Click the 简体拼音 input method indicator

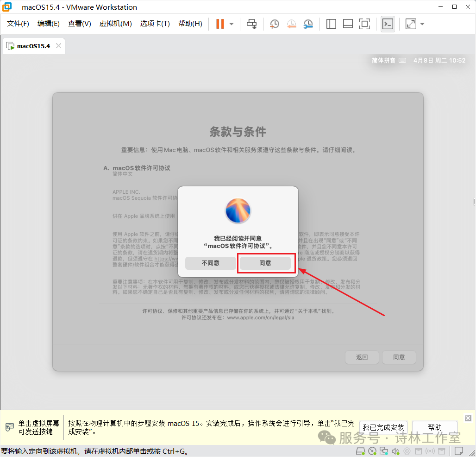click(389, 60)
